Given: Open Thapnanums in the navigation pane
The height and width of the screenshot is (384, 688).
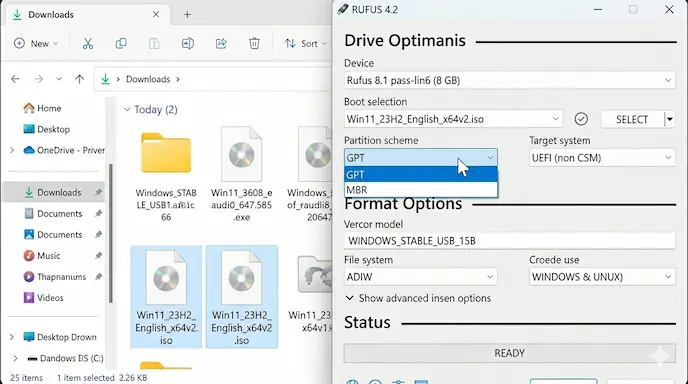Looking at the screenshot, I should 55,276.
